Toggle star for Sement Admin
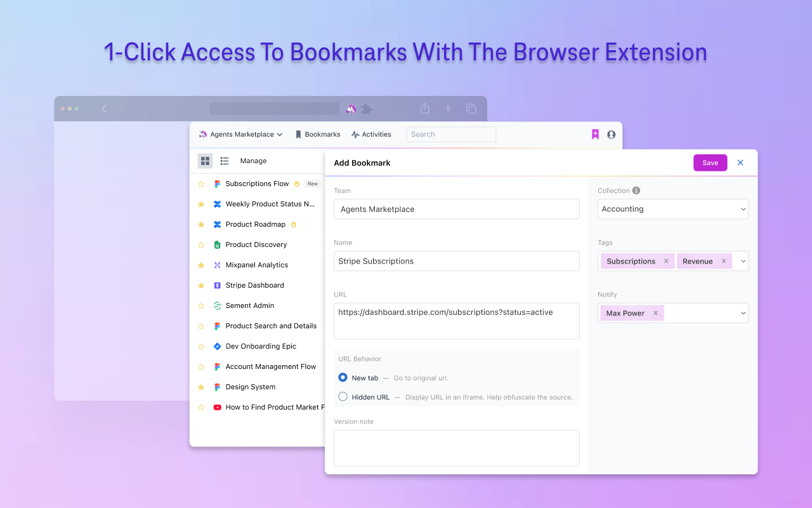 coord(201,305)
